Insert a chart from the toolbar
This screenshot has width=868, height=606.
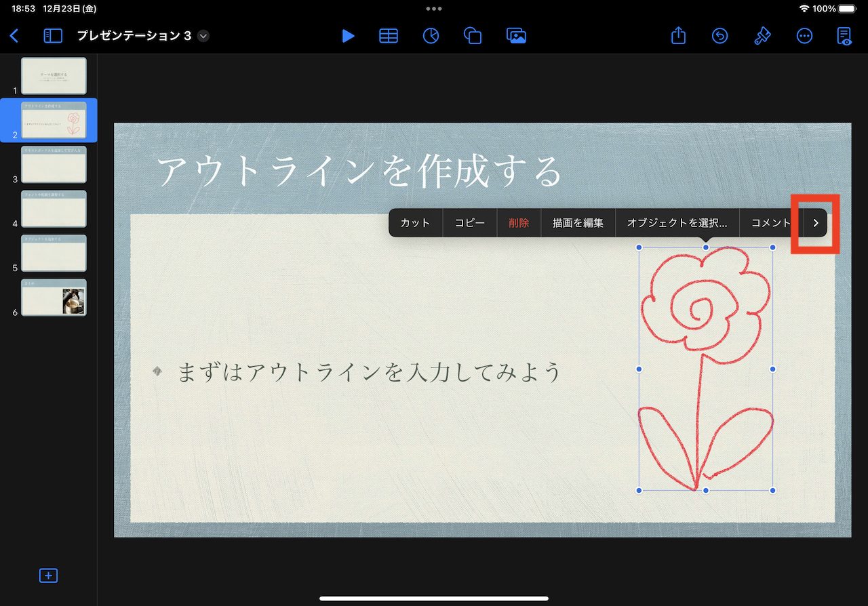pos(431,36)
